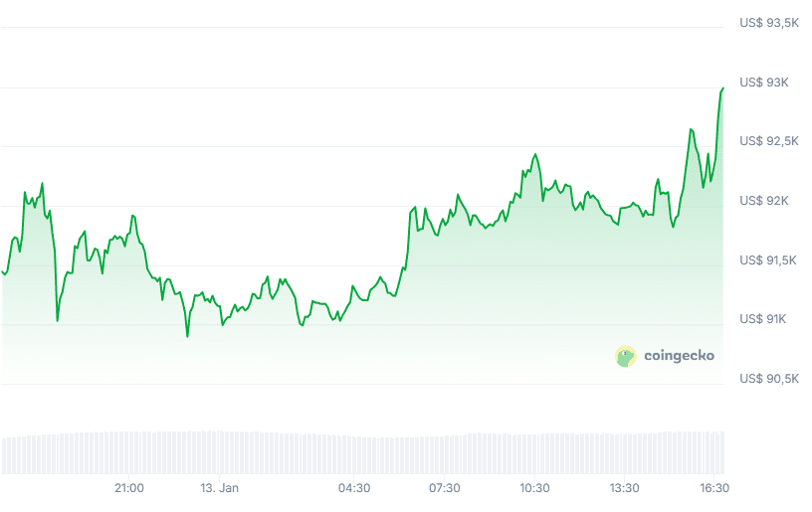Screen dimensions: 812x512
Task: Select the 07:30 time marker
Action: (x=445, y=488)
